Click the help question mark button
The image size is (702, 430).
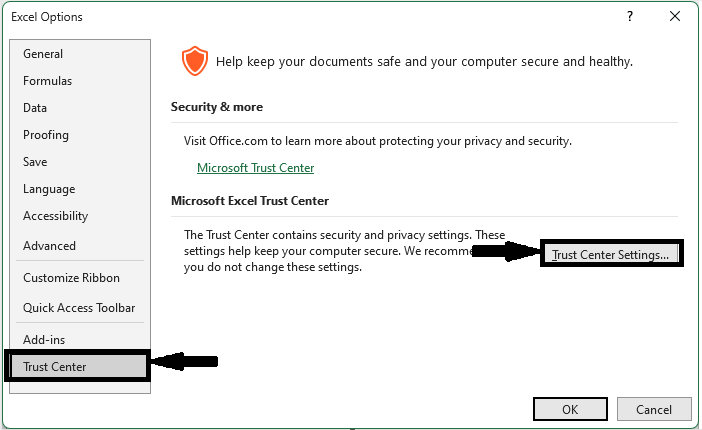tap(630, 17)
